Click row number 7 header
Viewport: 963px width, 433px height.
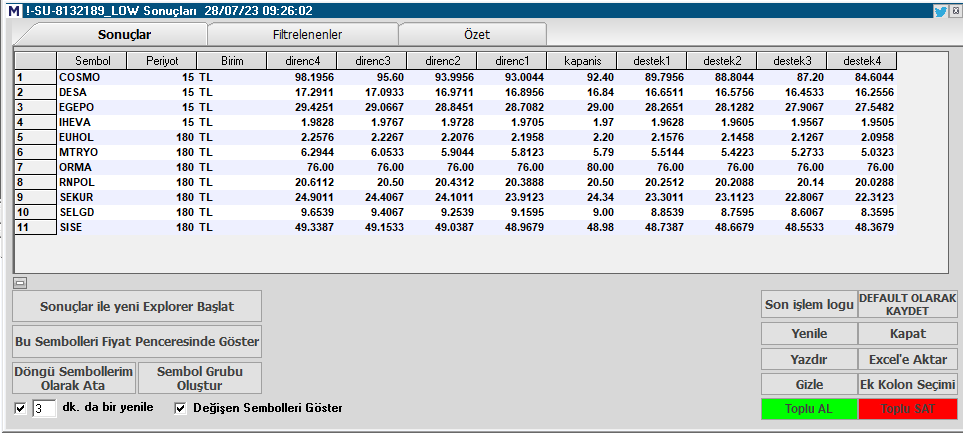pos(36,167)
